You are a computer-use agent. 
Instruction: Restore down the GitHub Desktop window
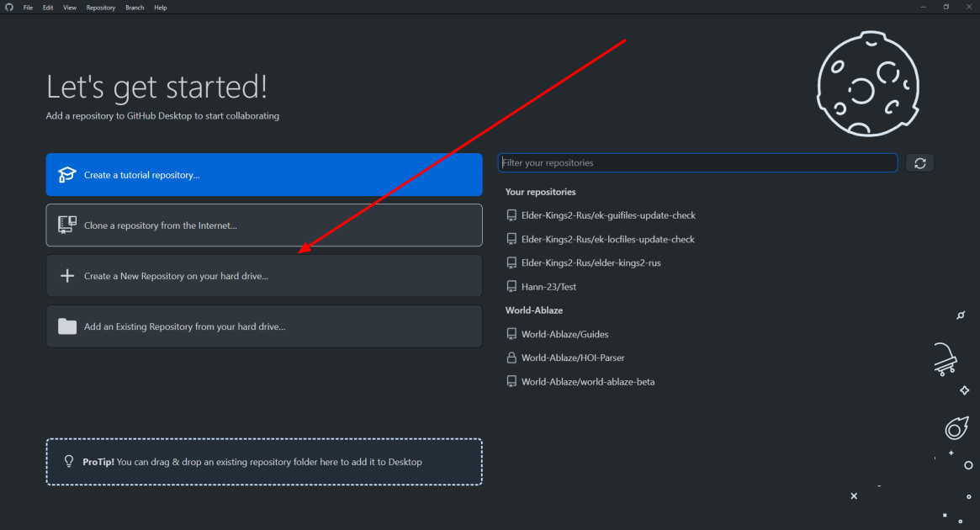(x=946, y=7)
